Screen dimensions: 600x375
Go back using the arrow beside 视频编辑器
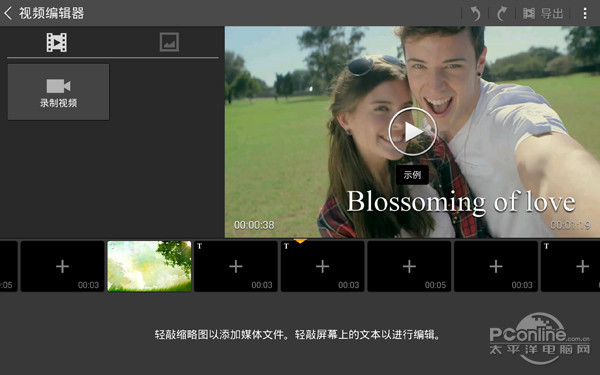pyautogui.click(x=8, y=13)
